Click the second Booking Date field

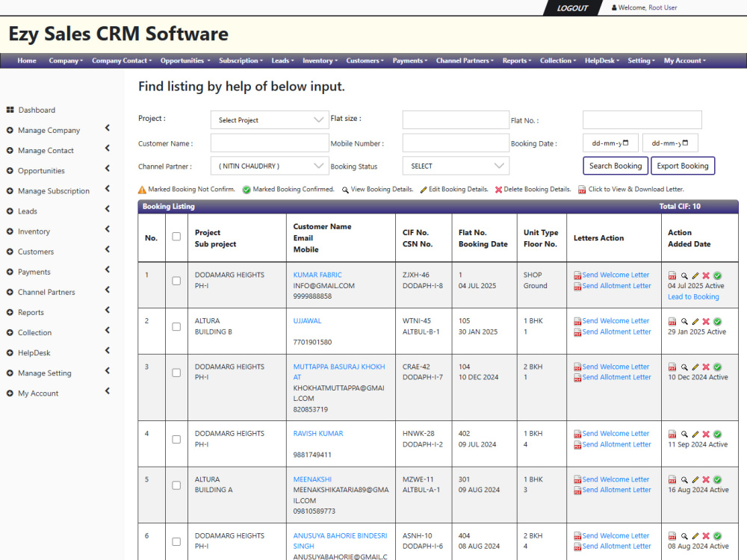coord(670,143)
